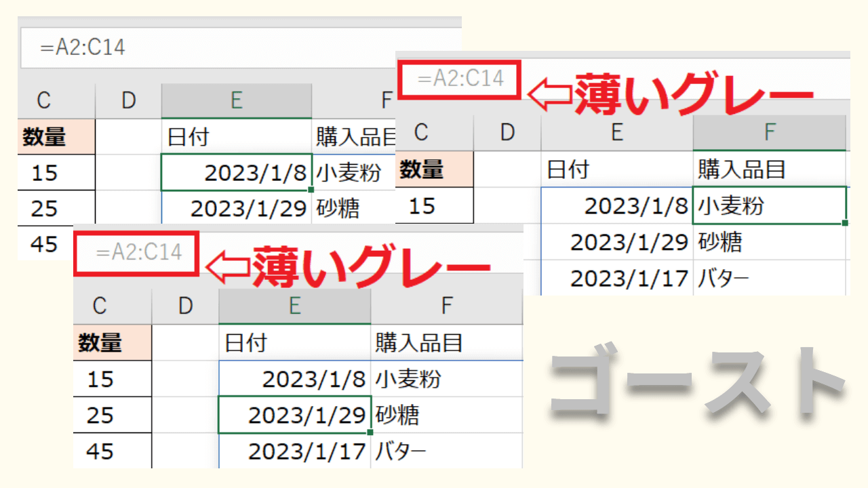The width and height of the screenshot is (868, 488).
Task: Click column C header in the top-left screenshot
Action: [x=45, y=100]
